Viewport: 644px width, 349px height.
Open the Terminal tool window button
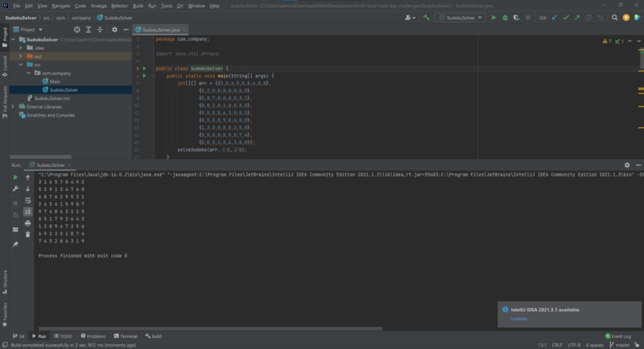125,336
